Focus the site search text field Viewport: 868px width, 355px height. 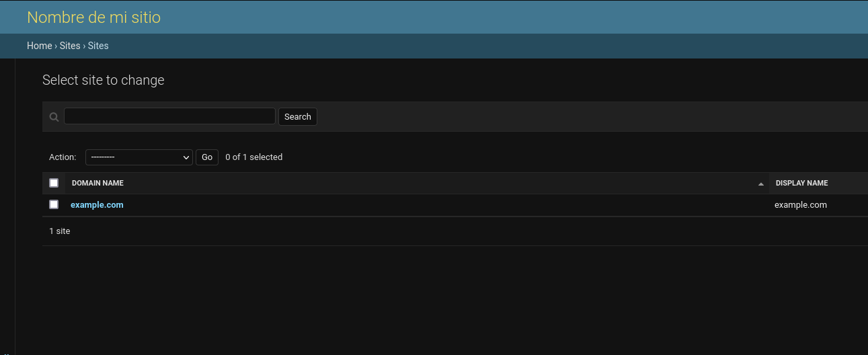169,116
